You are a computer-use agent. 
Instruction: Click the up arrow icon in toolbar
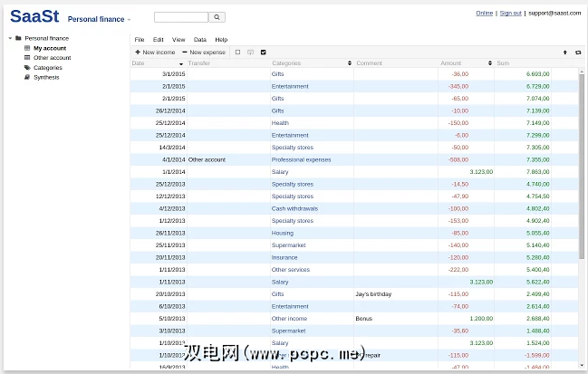pyautogui.click(x=565, y=53)
